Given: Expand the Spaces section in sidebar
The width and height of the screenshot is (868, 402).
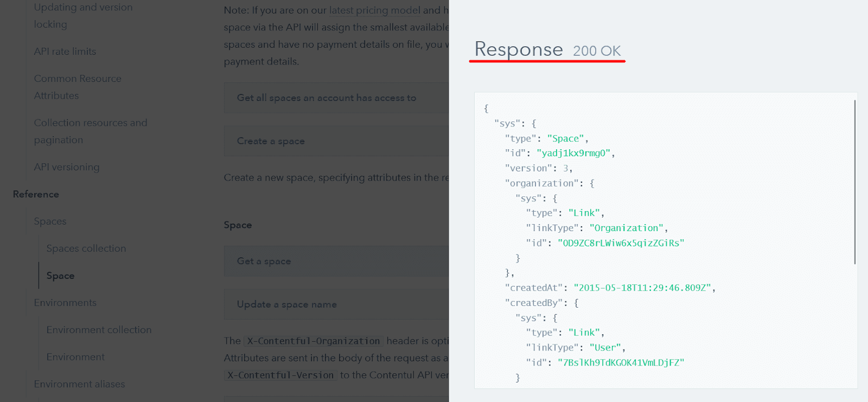Looking at the screenshot, I should [x=50, y=221].
